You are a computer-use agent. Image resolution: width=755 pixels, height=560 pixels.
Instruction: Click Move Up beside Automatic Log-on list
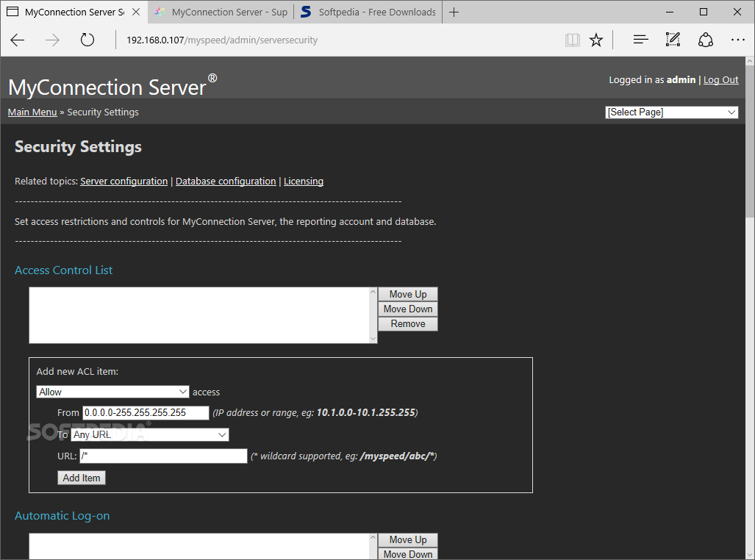[408, 539]
